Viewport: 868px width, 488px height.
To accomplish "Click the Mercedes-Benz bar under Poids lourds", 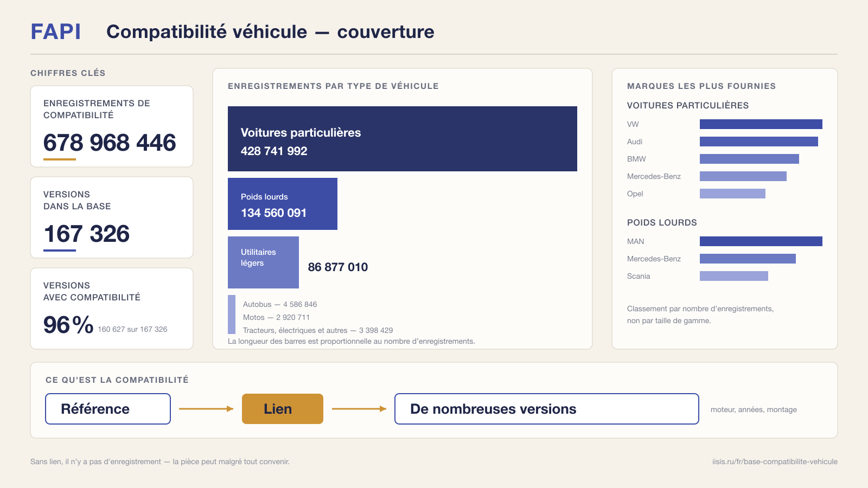I will (748, 259).
